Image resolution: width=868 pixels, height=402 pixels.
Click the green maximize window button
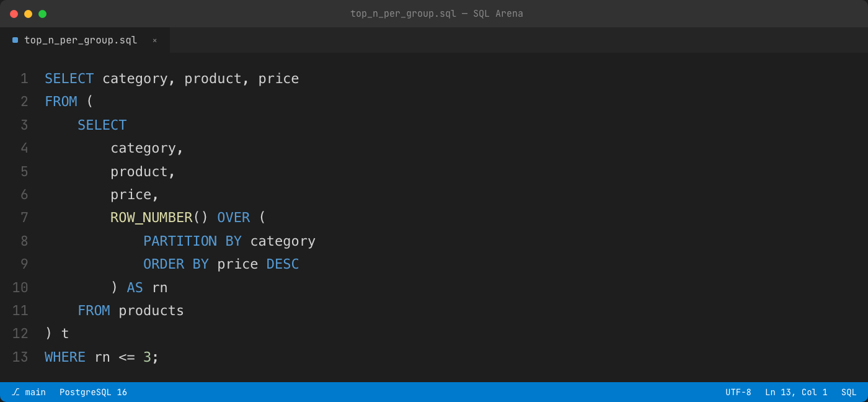(x=42, y=14)
